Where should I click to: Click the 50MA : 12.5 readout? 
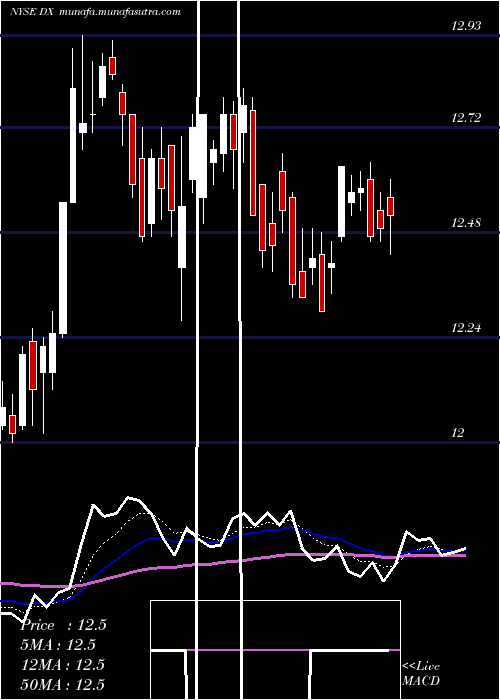[63, 684]
